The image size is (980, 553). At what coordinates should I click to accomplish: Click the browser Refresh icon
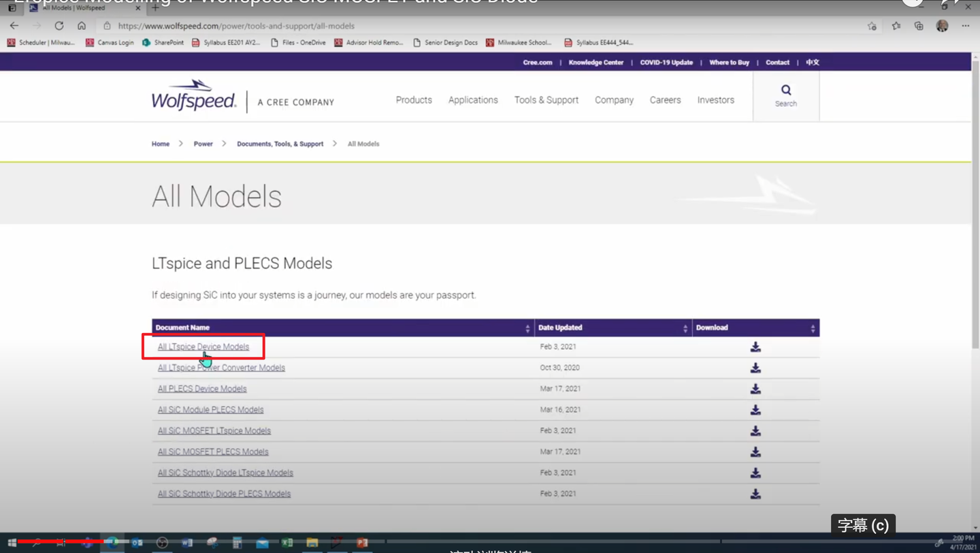(59, 26)
